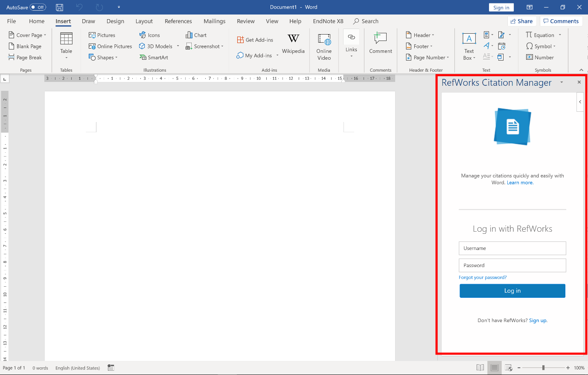Insert a Page Break
The image size is (588, 375).
[x=25, y=58]
